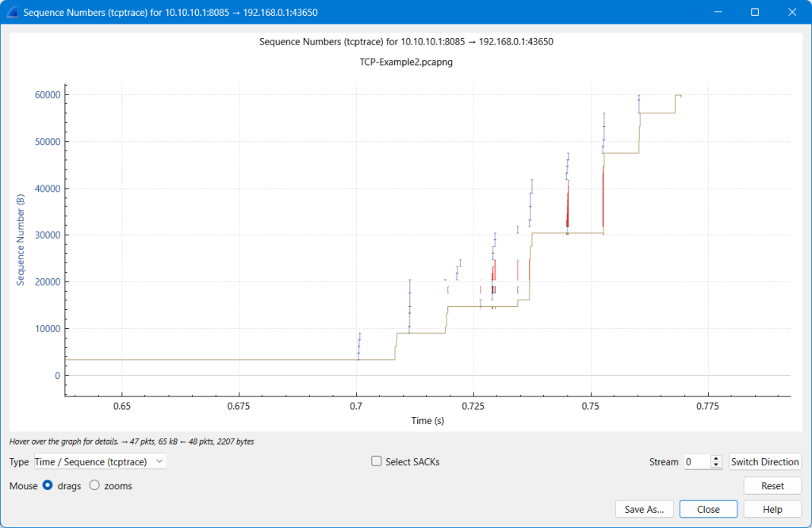Image resolution: width=812 pixels, height=528 pixels.
Task: Click into the Stream number field
Action: (696, 461)
